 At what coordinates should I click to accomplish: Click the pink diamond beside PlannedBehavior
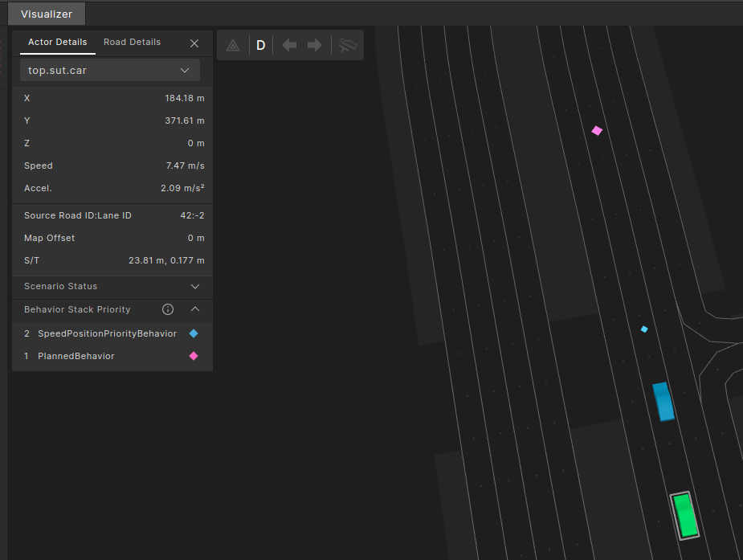194,356
